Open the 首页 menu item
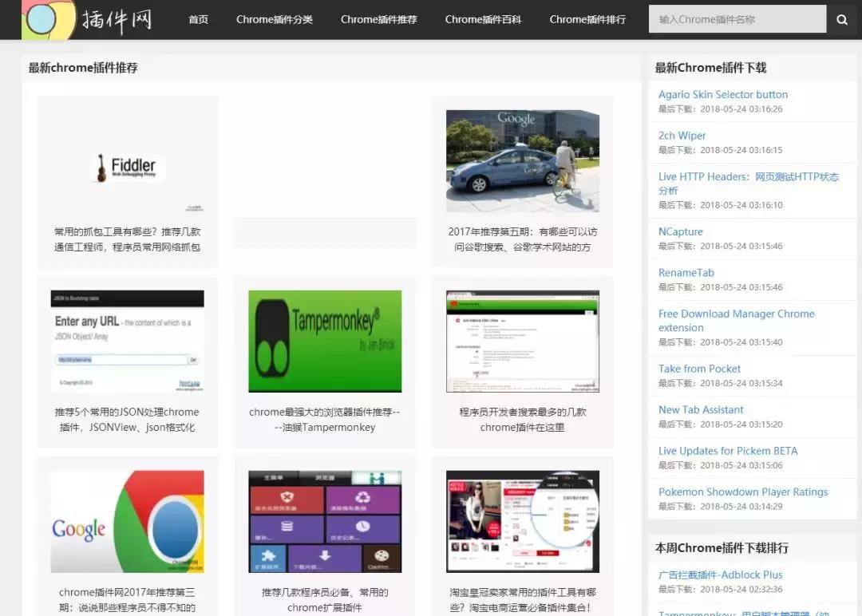 [x=198, y=19]
